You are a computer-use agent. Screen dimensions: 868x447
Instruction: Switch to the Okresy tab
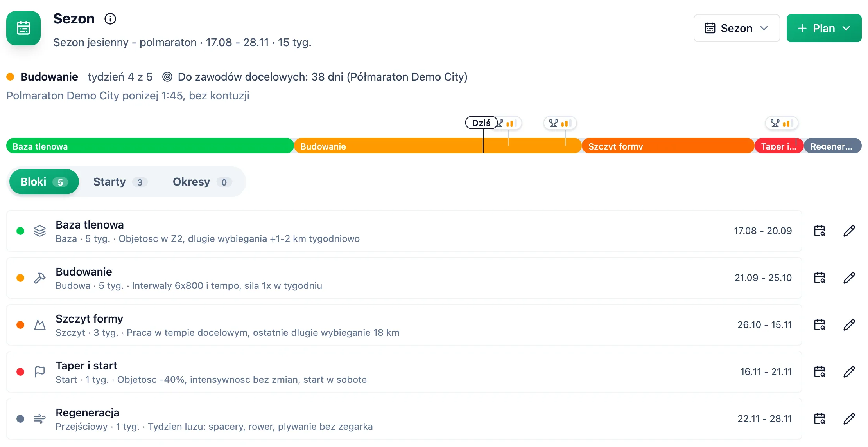202,182
